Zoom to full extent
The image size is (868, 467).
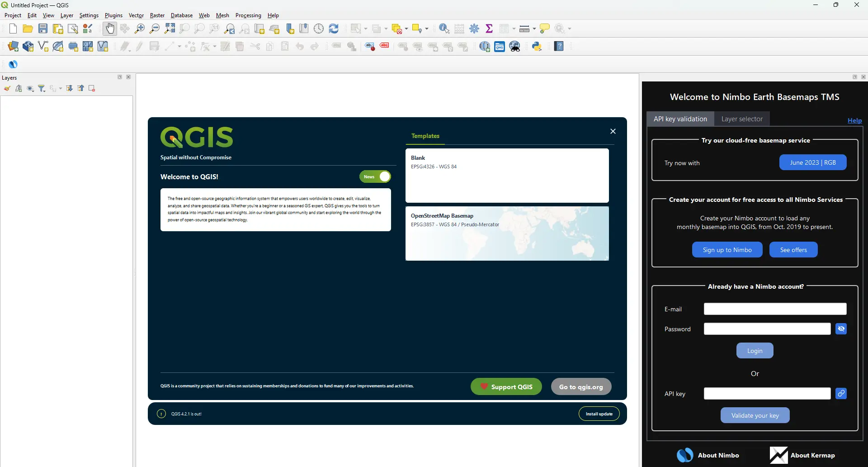pyautogui.click(x=170, y=29)
